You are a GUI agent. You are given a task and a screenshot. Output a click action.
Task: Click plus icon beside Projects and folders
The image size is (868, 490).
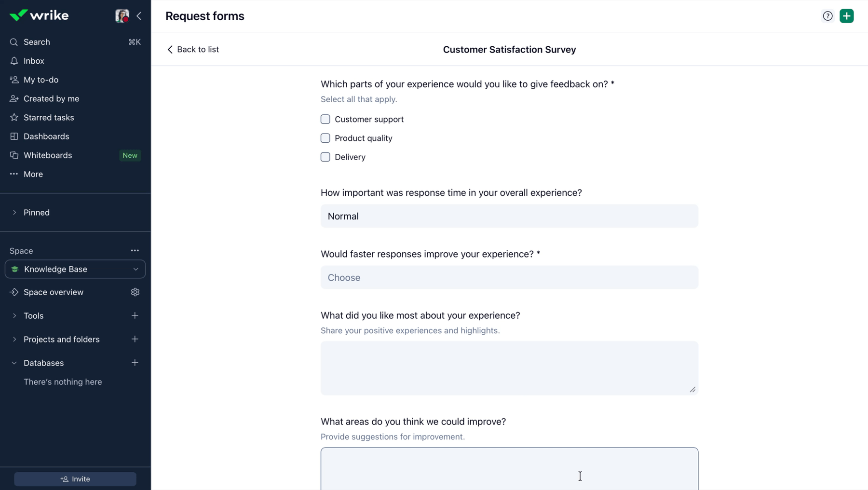135,339
